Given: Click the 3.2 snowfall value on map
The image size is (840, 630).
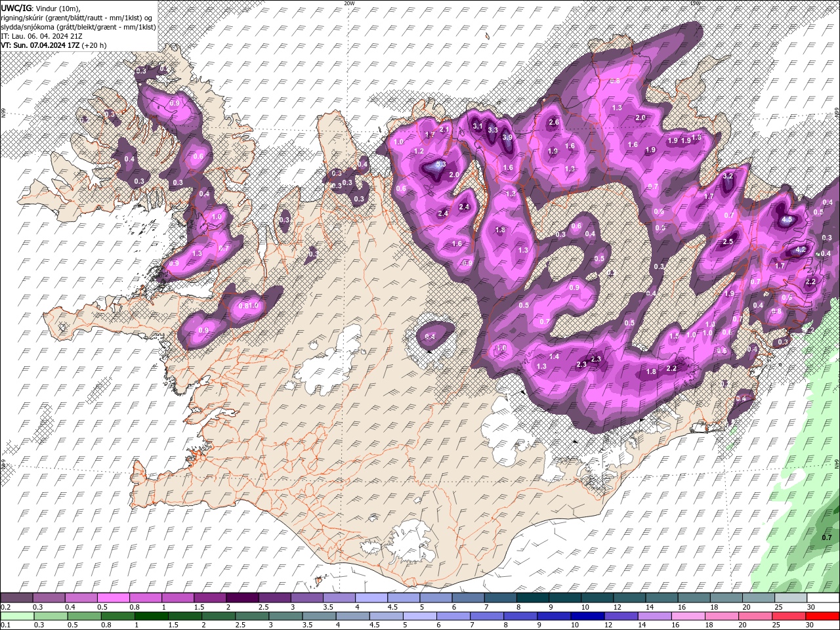Looking at the screenshot, I should [727, 176].
